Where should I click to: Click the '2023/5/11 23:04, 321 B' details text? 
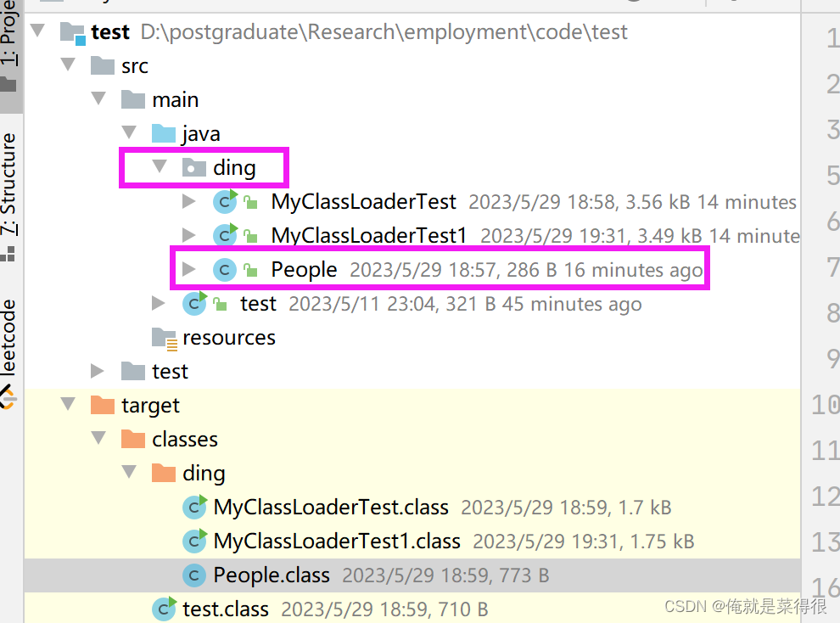pyautogui.click(x=392, y=304)
